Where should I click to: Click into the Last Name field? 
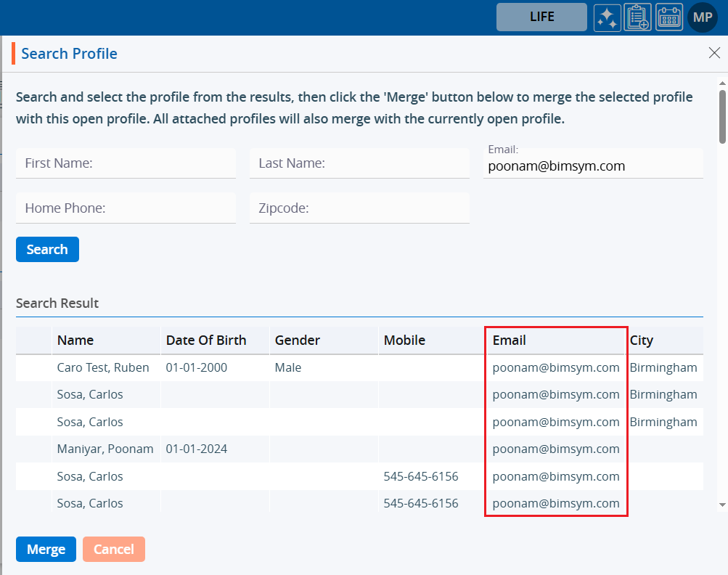(x=359, y=164)
